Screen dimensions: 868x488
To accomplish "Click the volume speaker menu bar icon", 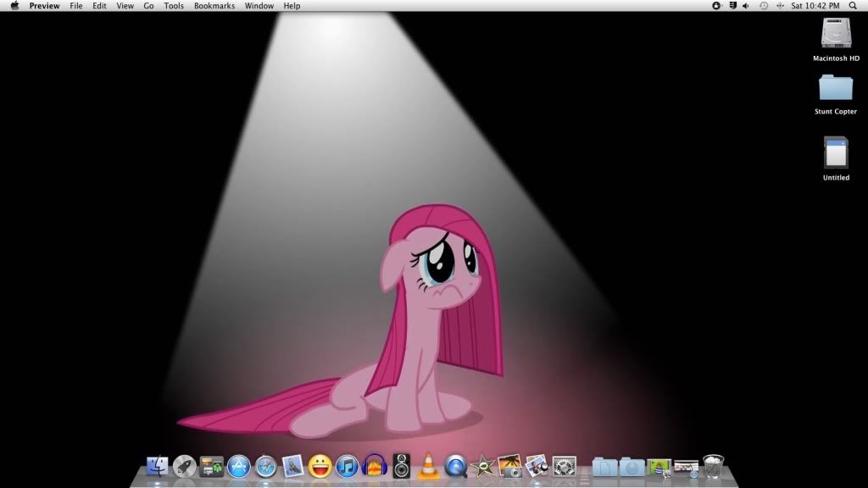I will pos(746,6).
